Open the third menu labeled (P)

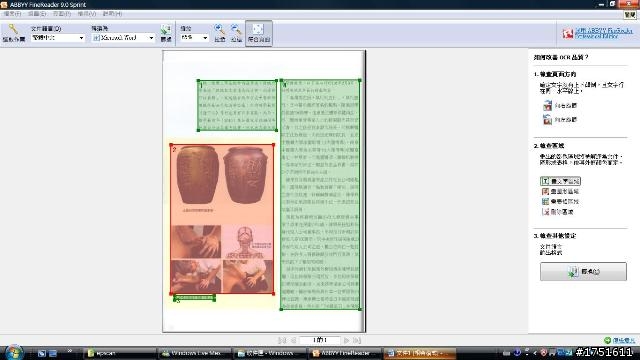click(62, 14)
